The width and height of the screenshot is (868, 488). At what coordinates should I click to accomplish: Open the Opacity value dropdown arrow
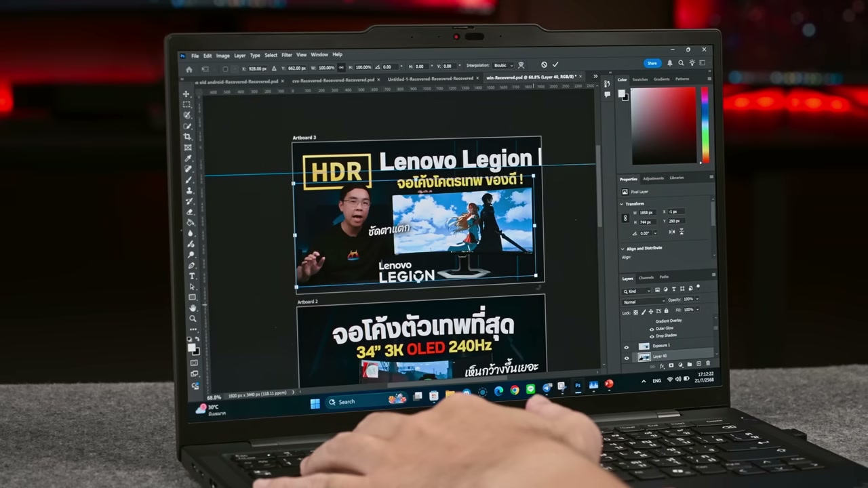[696, 299]
